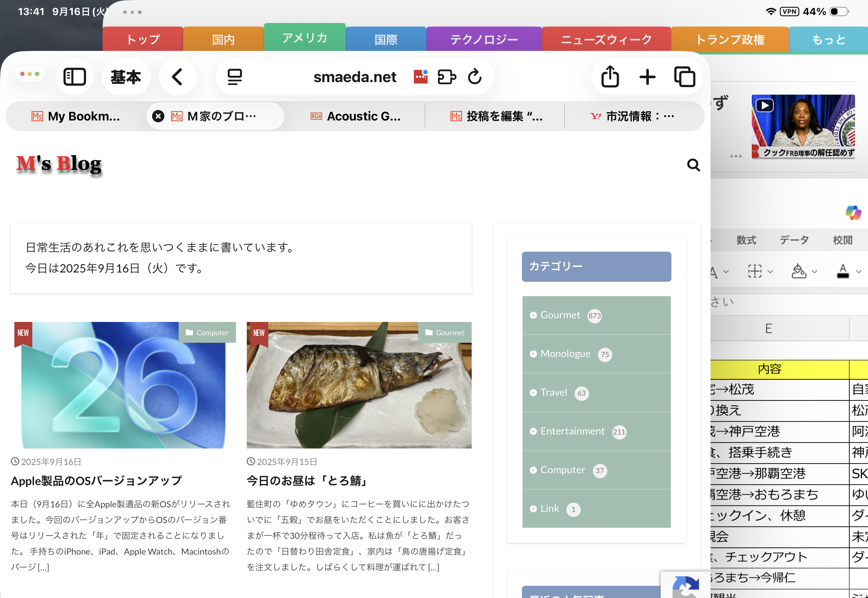Switch to the Acoustic G... tab
Image resolution: width=868 pixels, height=598 pixels.
356,116
